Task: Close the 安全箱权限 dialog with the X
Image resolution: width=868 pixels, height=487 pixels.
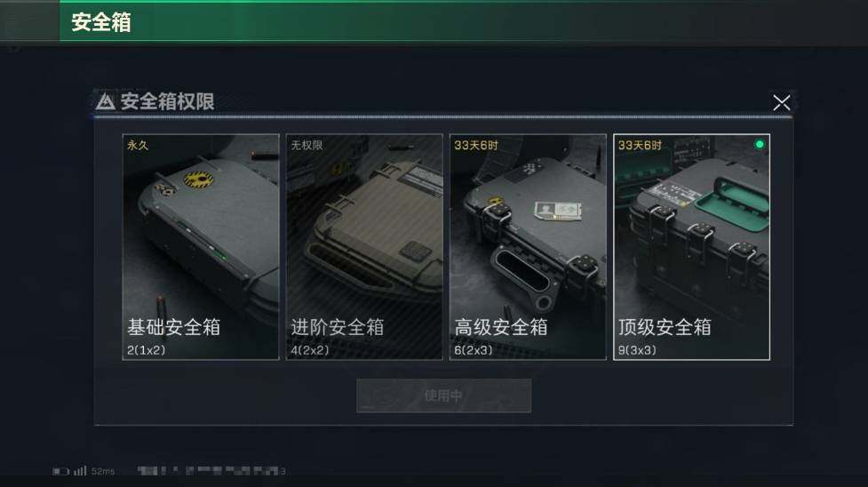Action: point(781,102)
